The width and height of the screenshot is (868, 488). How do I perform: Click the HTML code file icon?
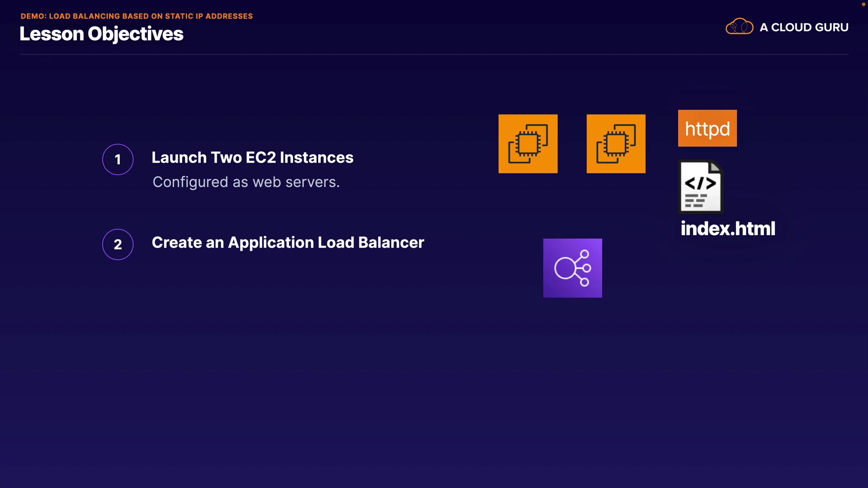[x=701, y=186]
